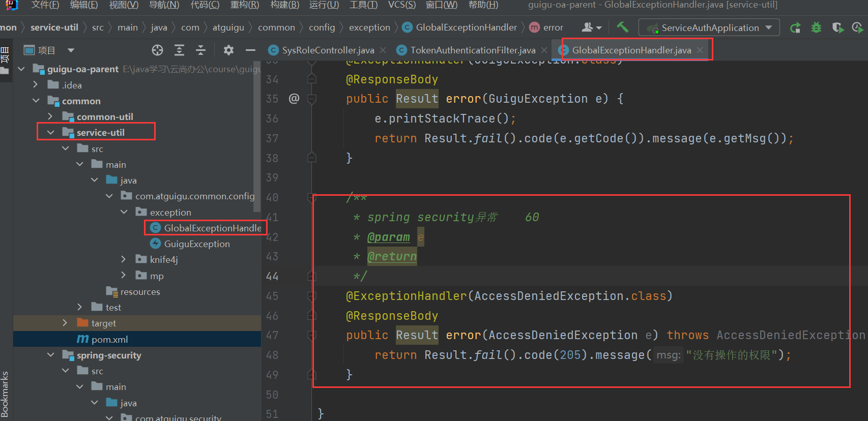This screenshot has height=421, width=868.
Task: Click the @param tag on line 42
Action: [x=389, y=237]
